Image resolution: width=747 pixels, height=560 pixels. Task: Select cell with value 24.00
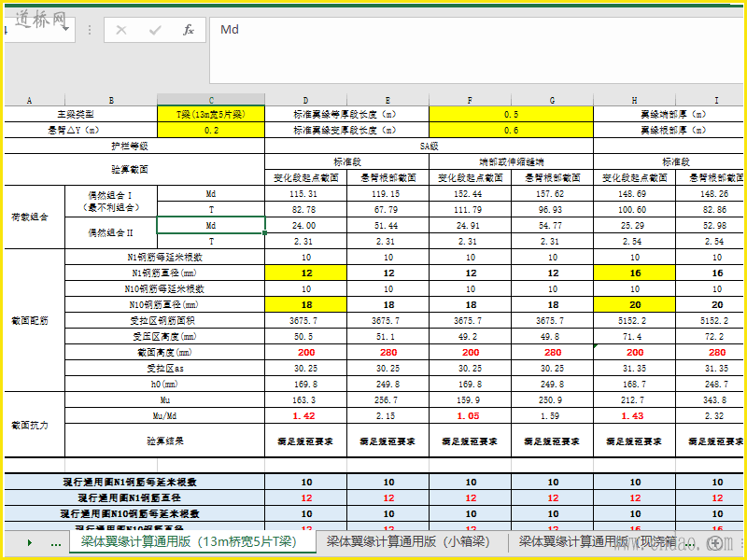(306, 225)
